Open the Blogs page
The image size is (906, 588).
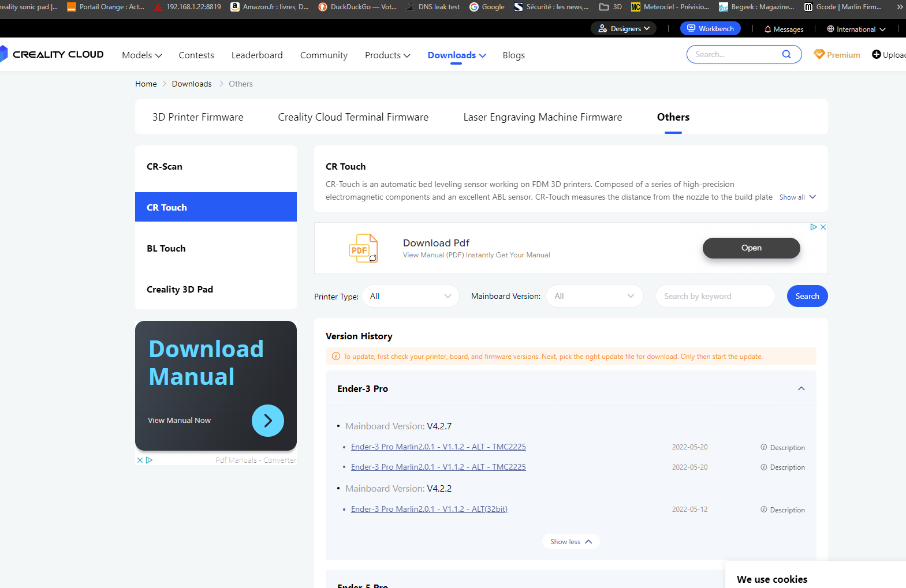(x=514, y=55)
